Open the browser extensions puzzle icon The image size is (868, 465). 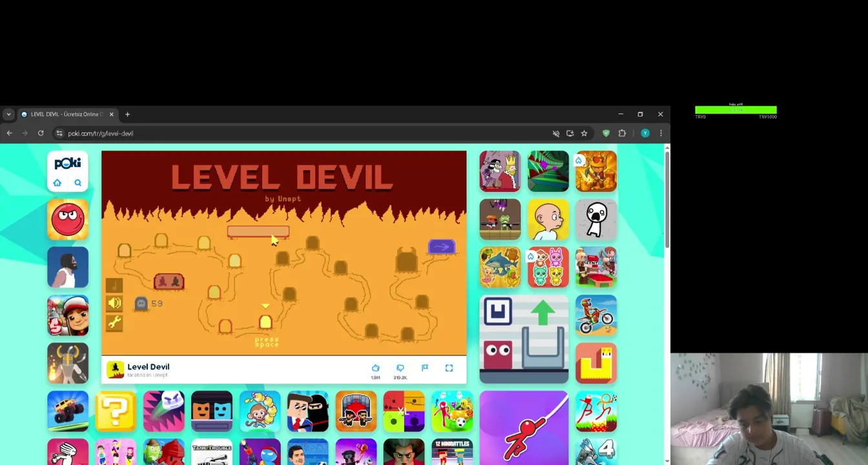622,133
